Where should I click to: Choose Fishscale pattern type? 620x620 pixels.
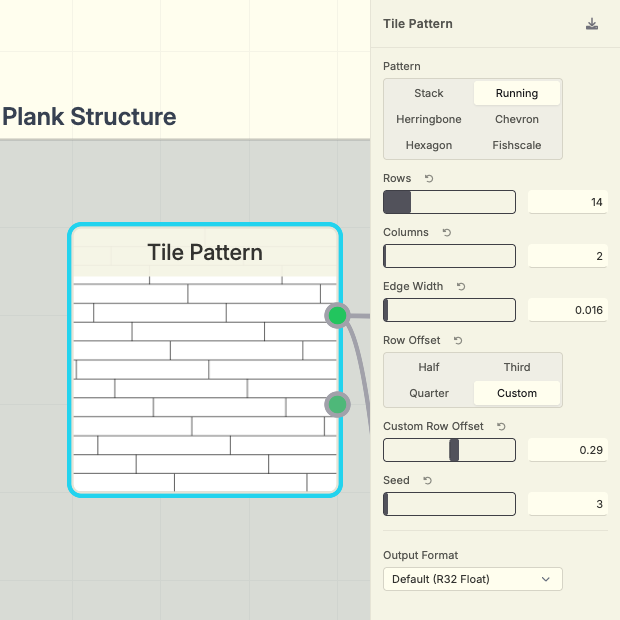point(517,146)
